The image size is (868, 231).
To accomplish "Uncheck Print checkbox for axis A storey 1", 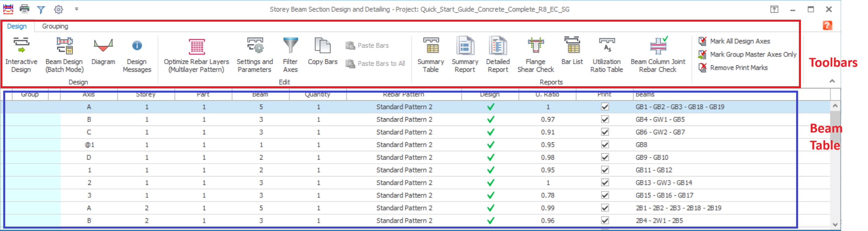I will pos(605,107).
